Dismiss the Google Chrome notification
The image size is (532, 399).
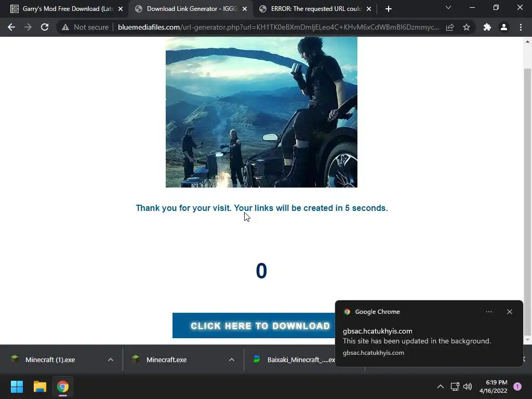pos(510,312)
